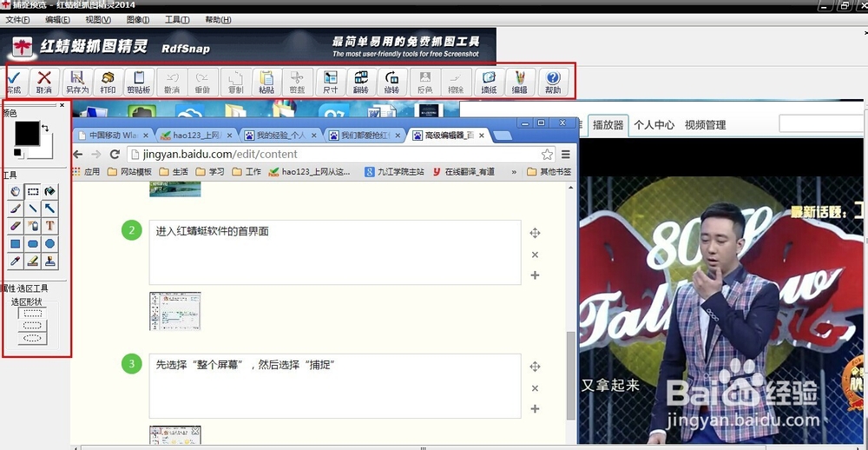
Task: Switch to the 播放器 tab in video window
Action: click(x=608, y=125)
